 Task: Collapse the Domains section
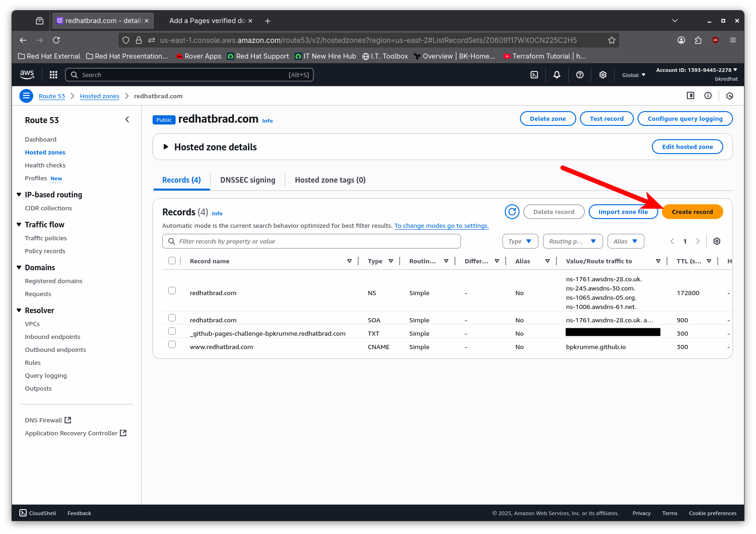[x=19, y=267]
